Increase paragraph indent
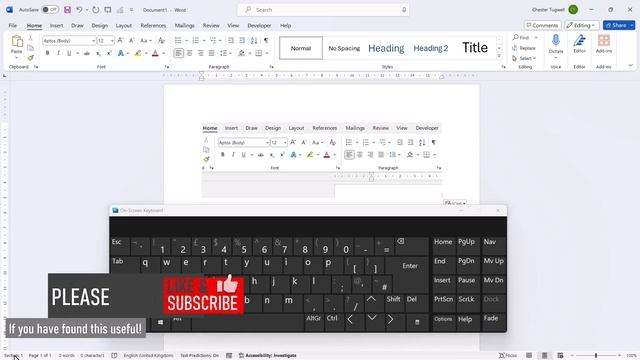640x360 pixels. 242,40
